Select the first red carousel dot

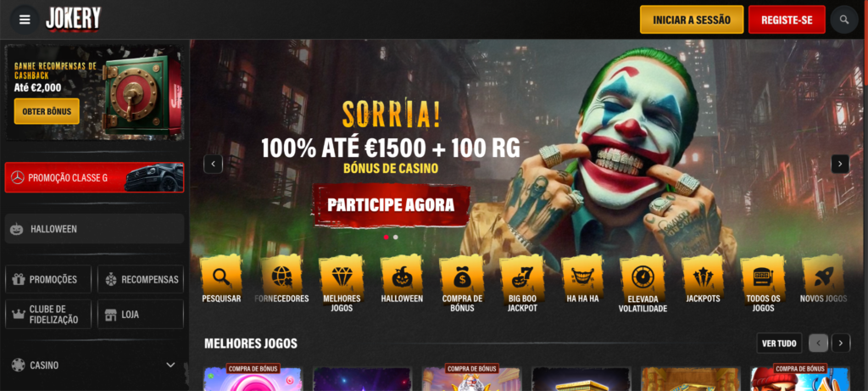coord(386,237)
